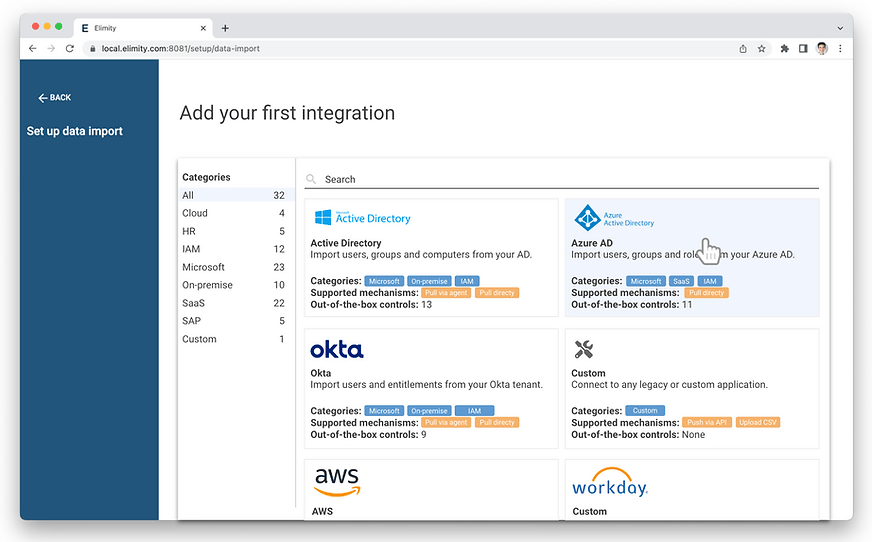Viewport: 872px width, 542px height.
Task: Open the Chrome three-dot menu
Action: tap(840, 49)
